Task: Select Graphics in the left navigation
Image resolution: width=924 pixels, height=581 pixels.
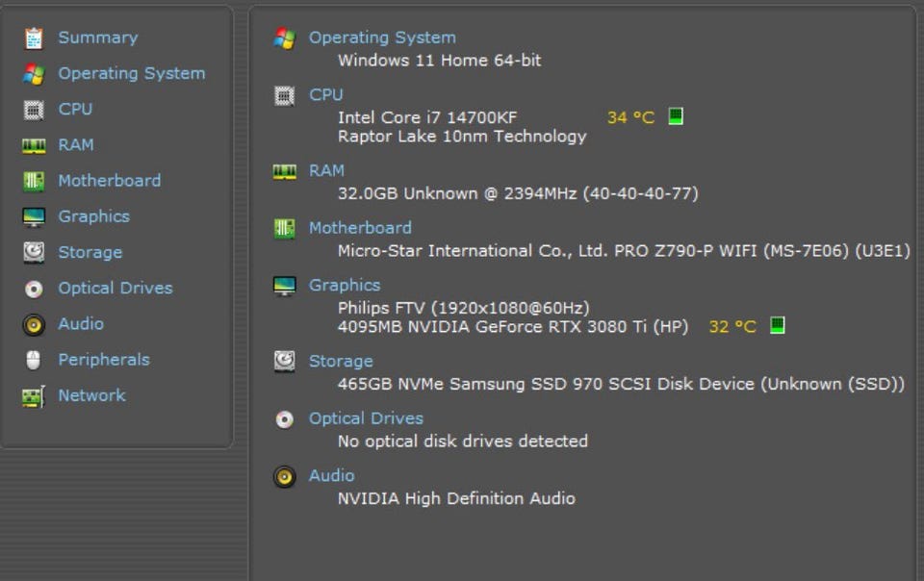Action: pyautogui.click(x=93, y=216)
